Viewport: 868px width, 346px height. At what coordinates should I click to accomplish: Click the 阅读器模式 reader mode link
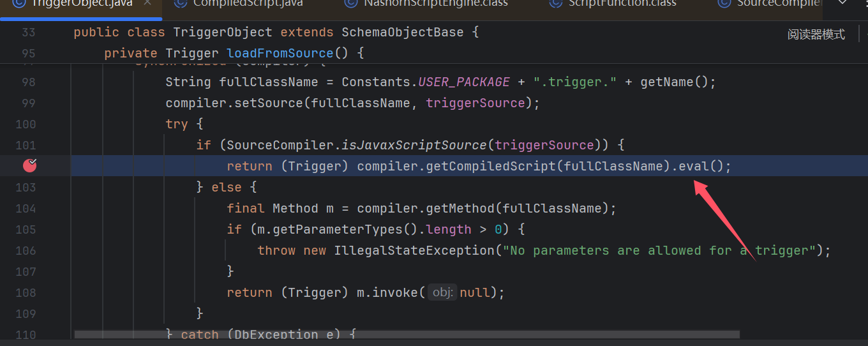816,34
